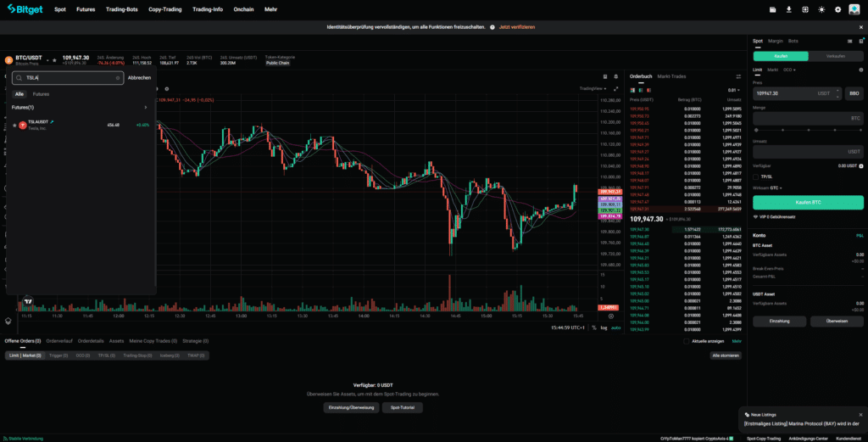Click the Überweisen button

[837, 322]
